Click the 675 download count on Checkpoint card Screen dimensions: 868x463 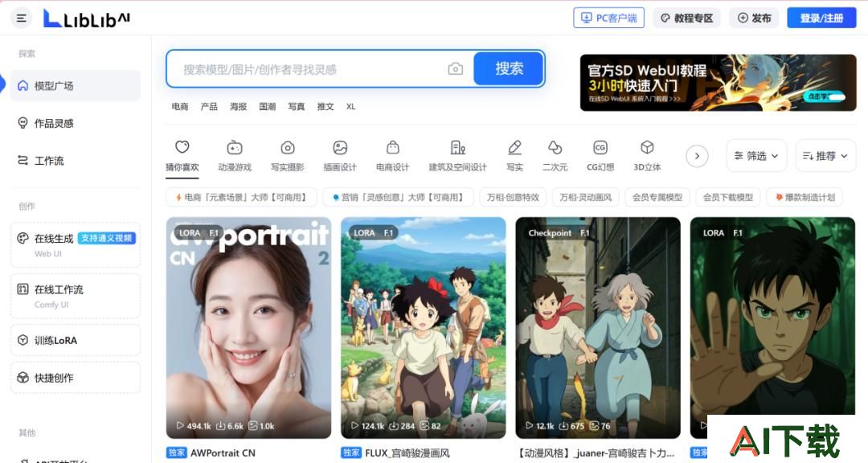[x=571, y=426]
